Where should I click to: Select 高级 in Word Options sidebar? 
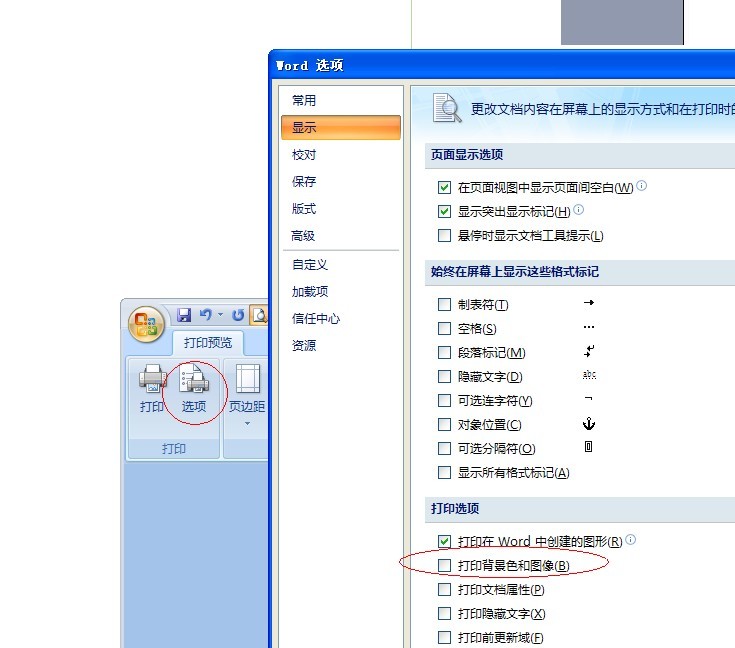pos(341,235)
